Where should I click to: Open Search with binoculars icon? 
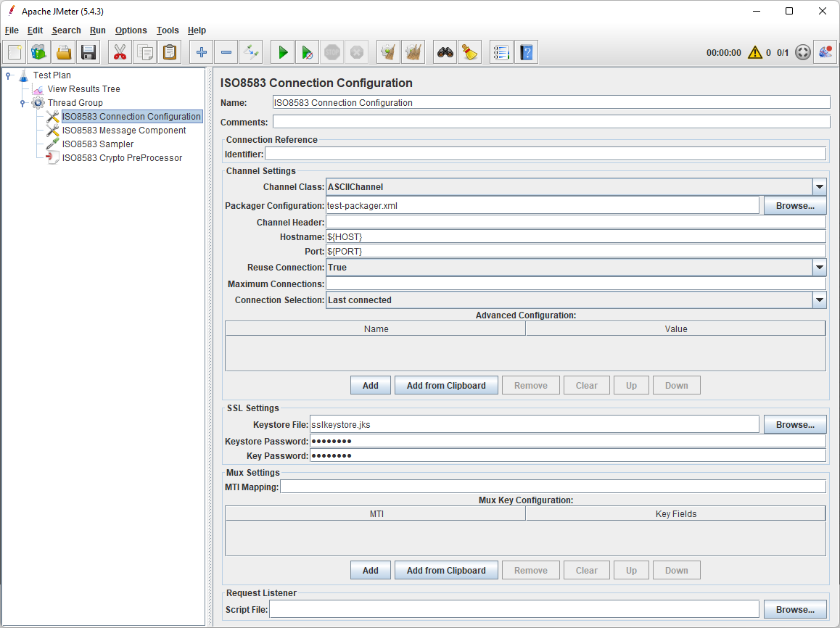(445, 52)
